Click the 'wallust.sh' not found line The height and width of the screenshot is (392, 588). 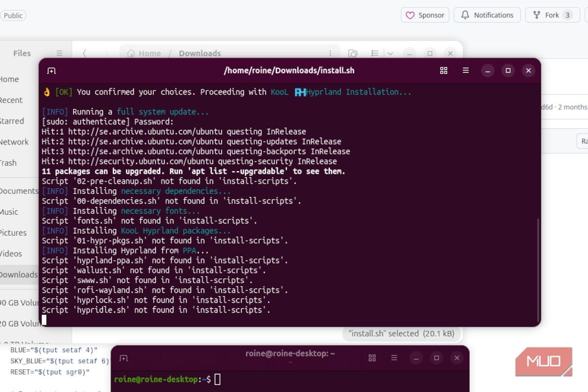coord(154,270)
